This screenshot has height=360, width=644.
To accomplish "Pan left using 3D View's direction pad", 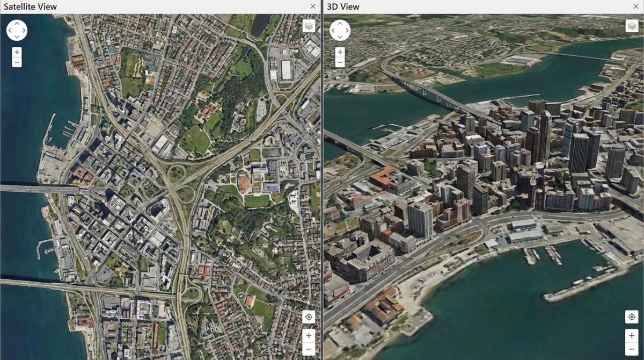I will [x=333, y=31].
